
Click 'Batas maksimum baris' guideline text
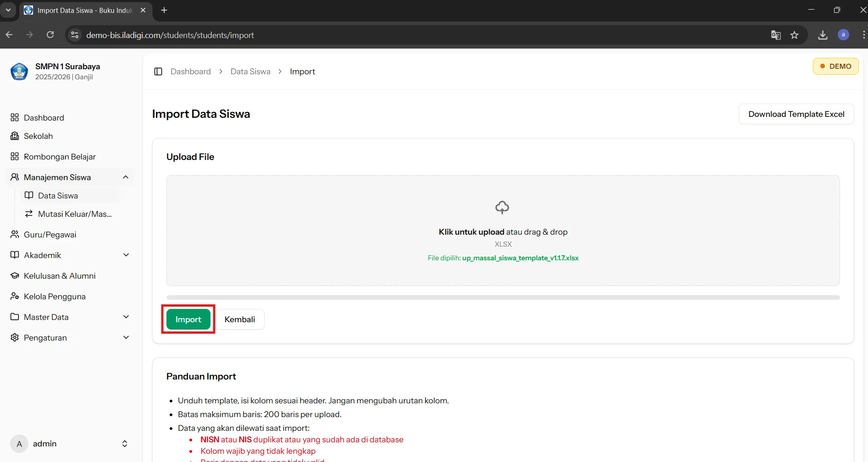tap(260, 414)
